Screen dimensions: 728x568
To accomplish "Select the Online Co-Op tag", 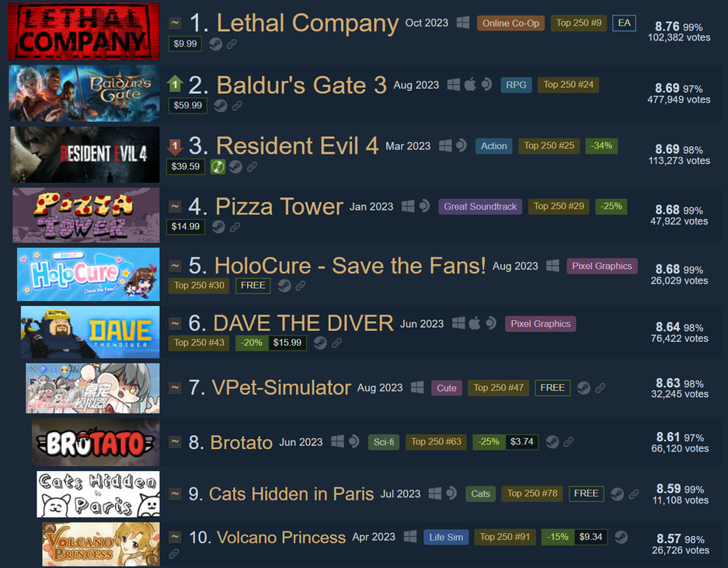I will point(510,23).
